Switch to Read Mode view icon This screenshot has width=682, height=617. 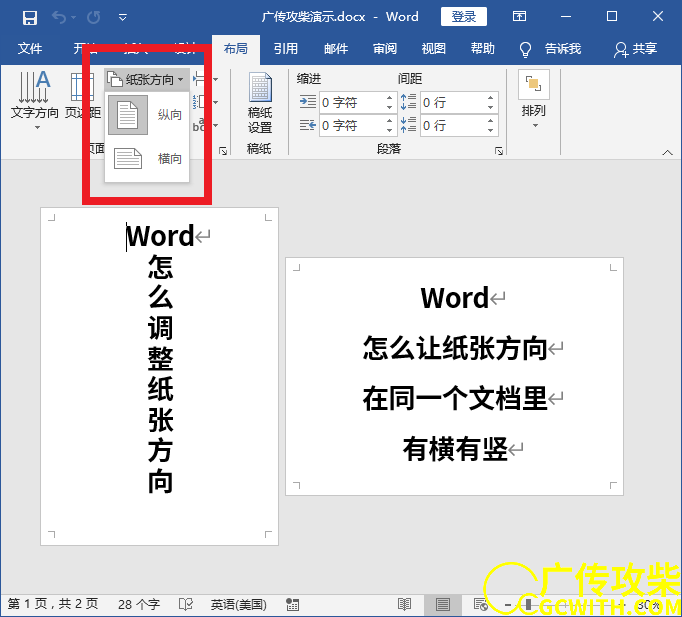405,604
